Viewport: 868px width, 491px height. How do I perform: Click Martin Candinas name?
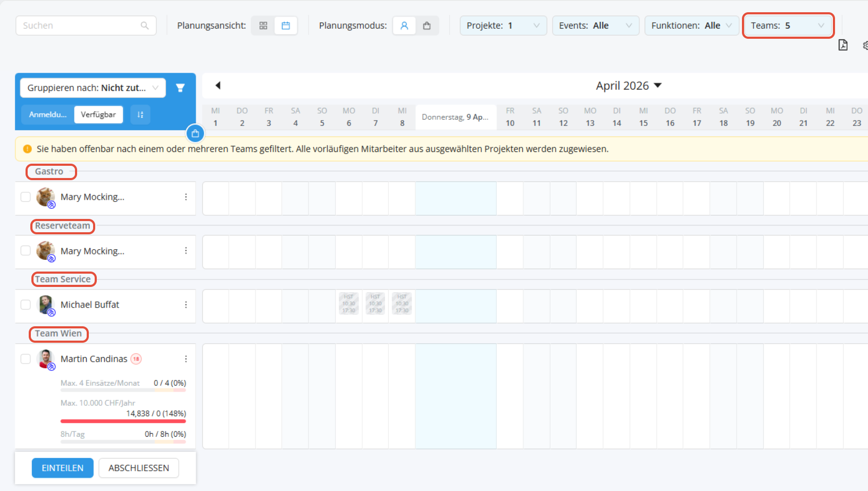[x=94, y=359]
